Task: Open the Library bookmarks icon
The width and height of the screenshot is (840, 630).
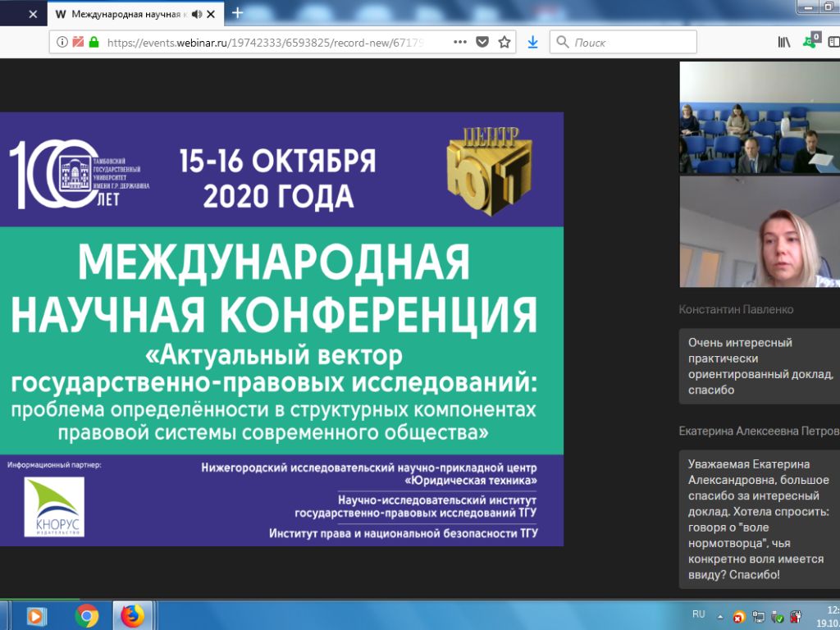Action: tap(783, 42)
